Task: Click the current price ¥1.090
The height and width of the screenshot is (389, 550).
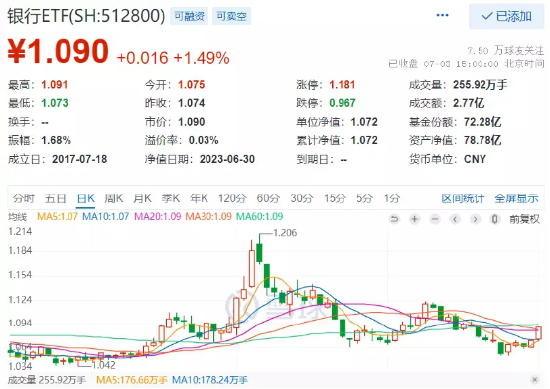Action: click(58, 52)
